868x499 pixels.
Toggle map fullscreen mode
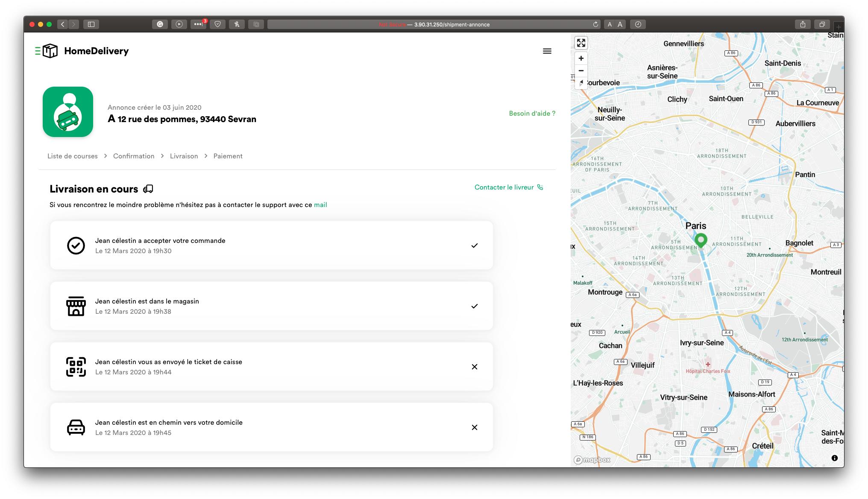581,43
